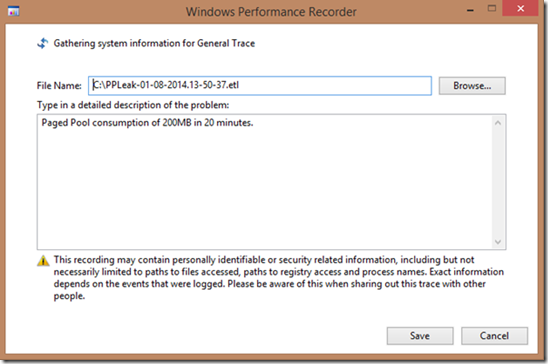Click the description box vertical scrollbar track
The image size is (548, 364).
coord(498,182)
